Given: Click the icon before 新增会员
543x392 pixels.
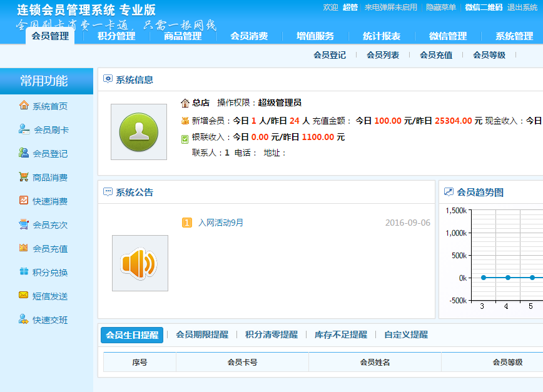Looking at the screenshot, I should (185, 121).
